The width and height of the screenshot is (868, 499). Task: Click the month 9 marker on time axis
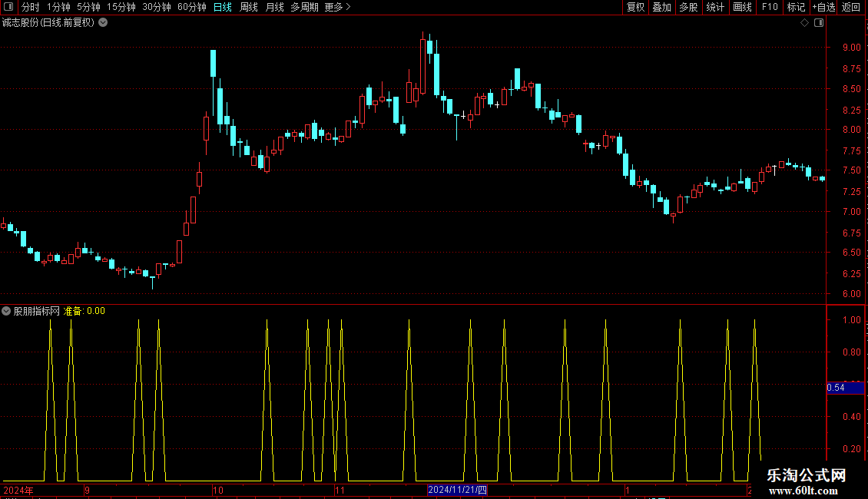(x=87, y=490)
